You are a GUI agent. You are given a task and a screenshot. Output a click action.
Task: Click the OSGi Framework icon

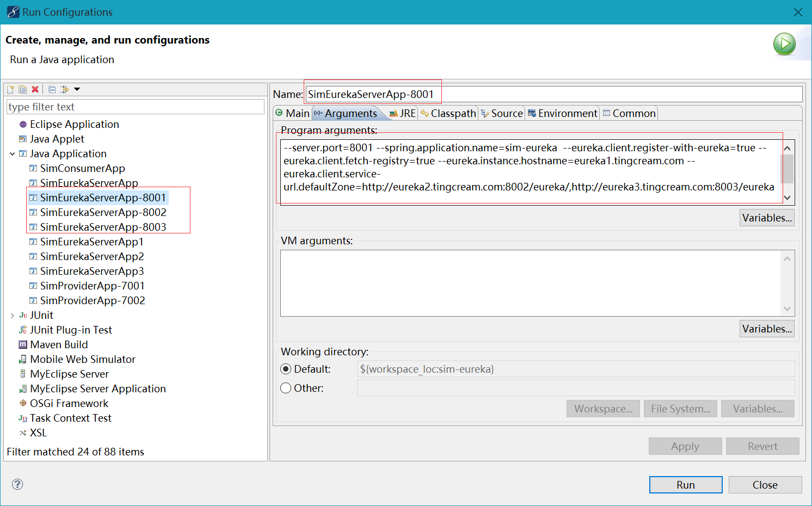click(x=23, y=403)
